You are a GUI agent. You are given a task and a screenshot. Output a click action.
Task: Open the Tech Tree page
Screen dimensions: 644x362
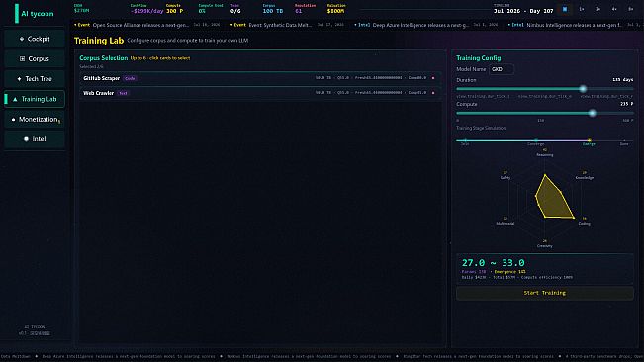[x=35, y=79]
